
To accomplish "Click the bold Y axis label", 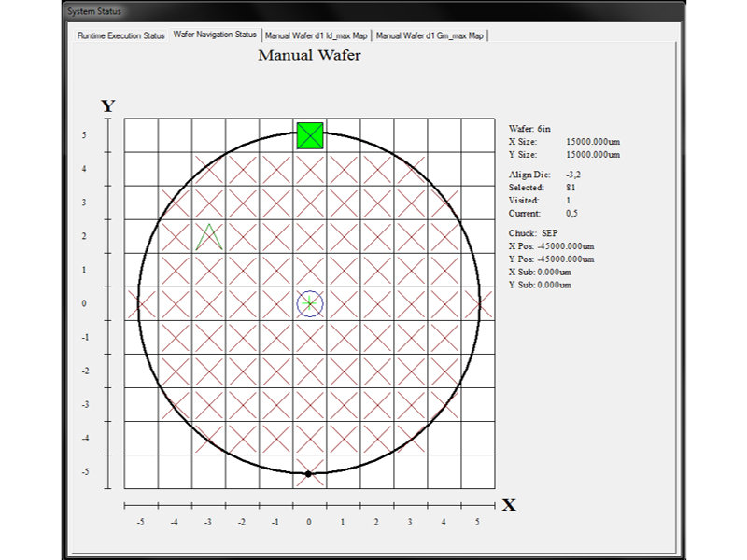I will [x=108, y=105].
